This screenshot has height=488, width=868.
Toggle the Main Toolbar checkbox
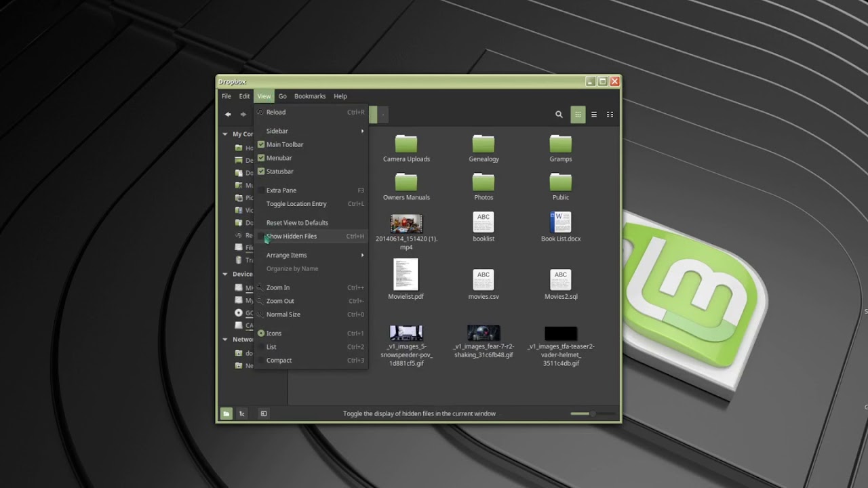tap(261, 144)
